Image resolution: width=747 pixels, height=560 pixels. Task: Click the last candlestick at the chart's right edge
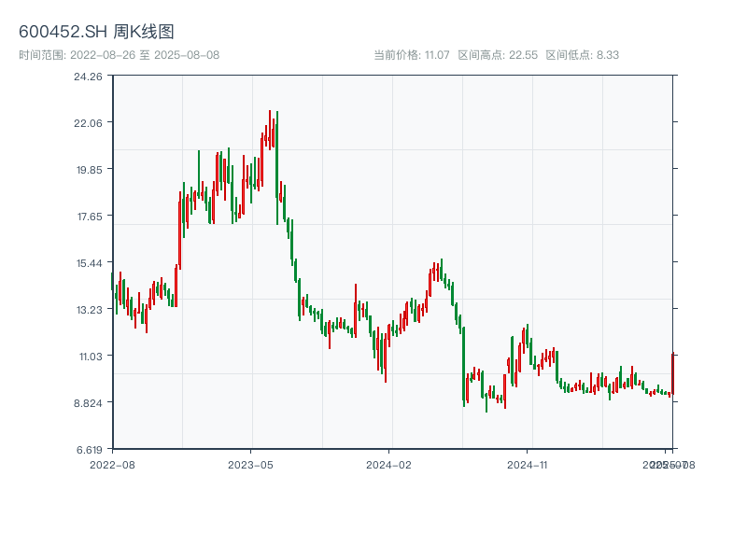(672, 373)
